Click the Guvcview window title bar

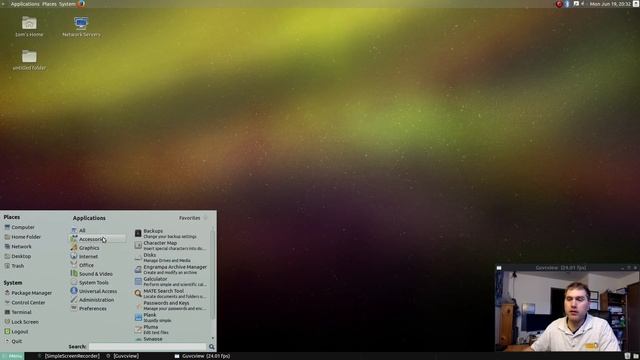560,268
